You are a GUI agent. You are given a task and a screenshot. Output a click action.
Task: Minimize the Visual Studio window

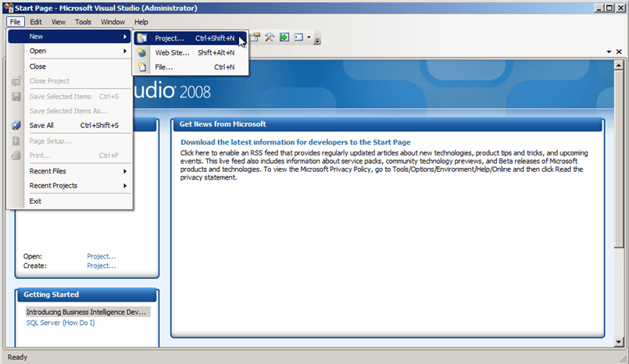[599, 8]
